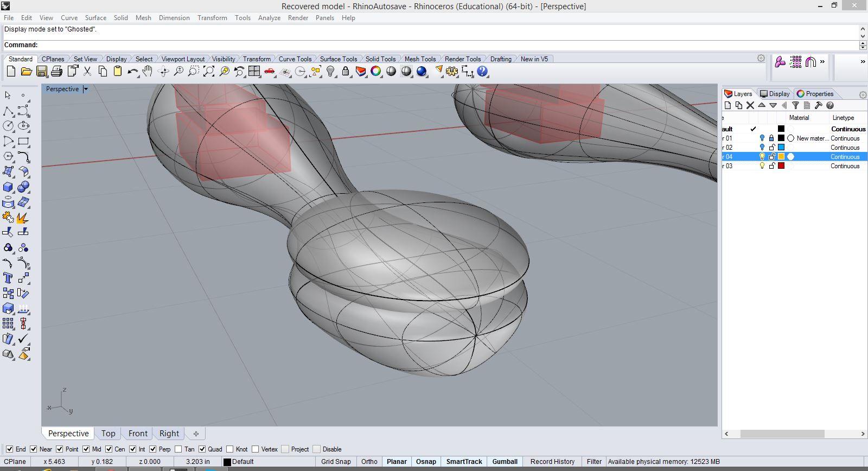Screen dimensions: 868x471
Task: Open the Perspective viewport dropdown arrow
Action: point(86,89)
